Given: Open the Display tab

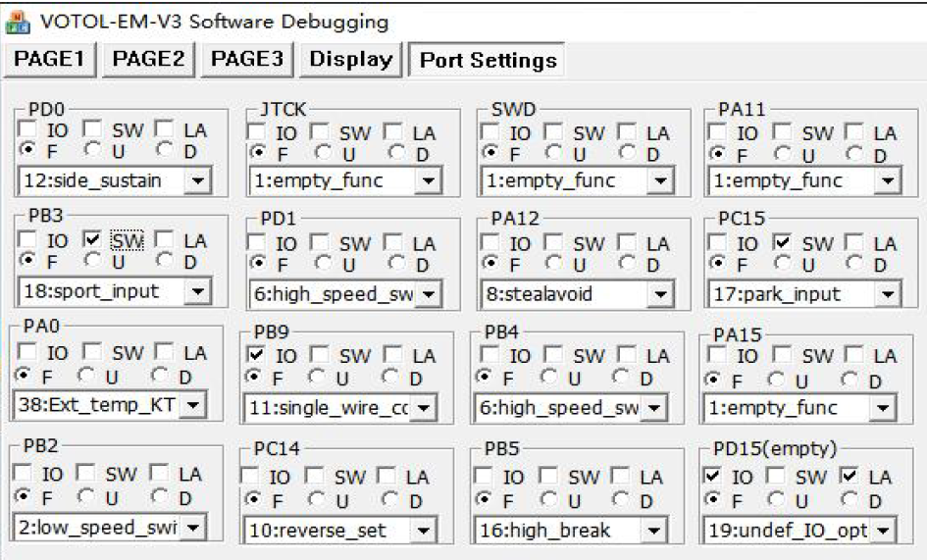Looking at the screenshot, I should click(x=350, y=59).
